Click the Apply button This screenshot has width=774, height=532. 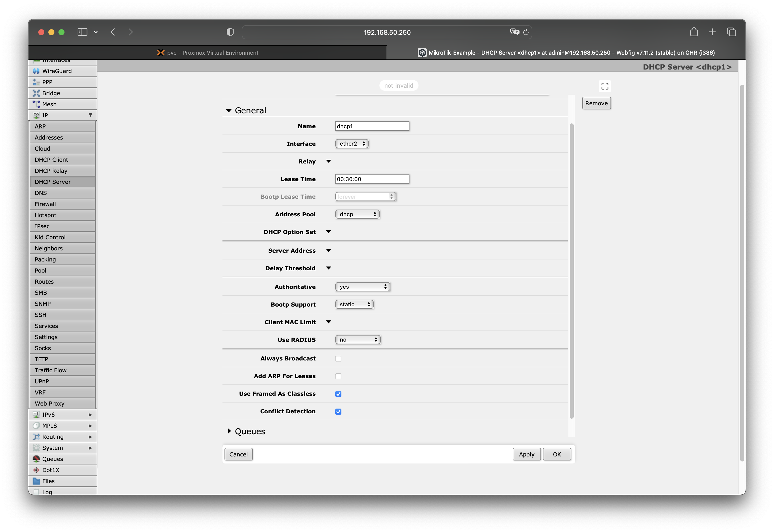click(x=526, y=454)
